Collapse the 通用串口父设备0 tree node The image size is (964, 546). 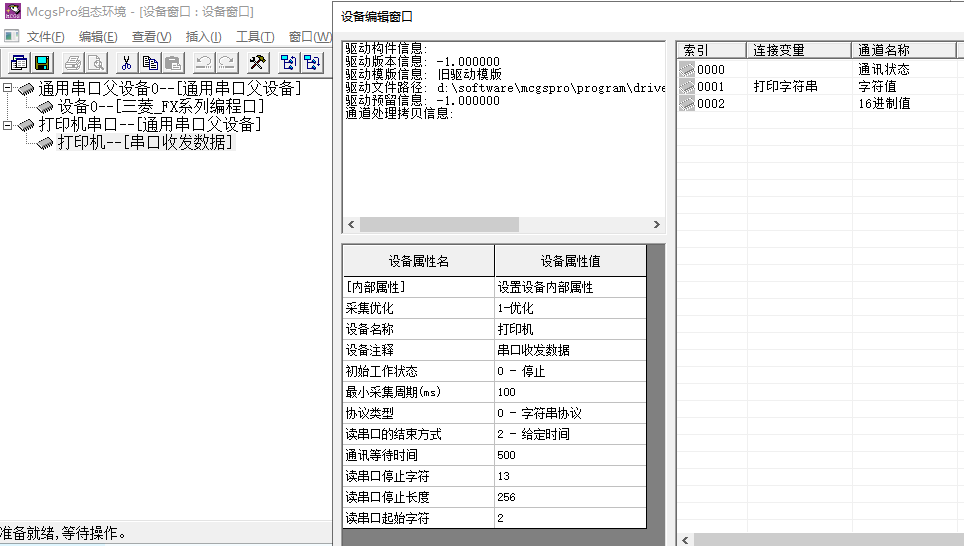[x=9, y=89]
